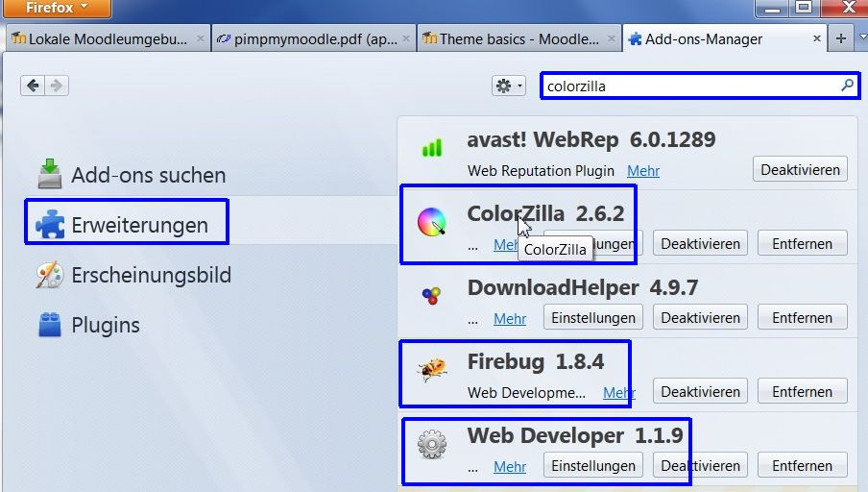868x492 pixels.
Task: Close the Add-ons-Manager tab
Action: (x=816, y=38)
